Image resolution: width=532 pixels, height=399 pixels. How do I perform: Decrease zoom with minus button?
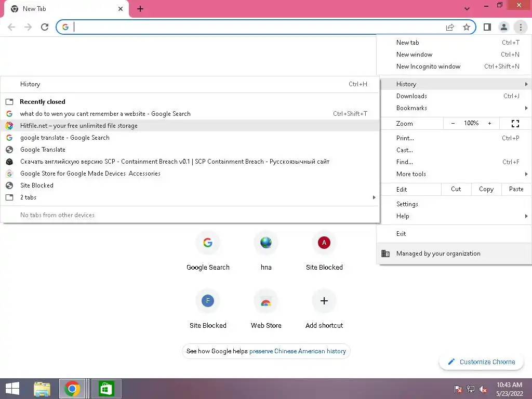point(453,124)
